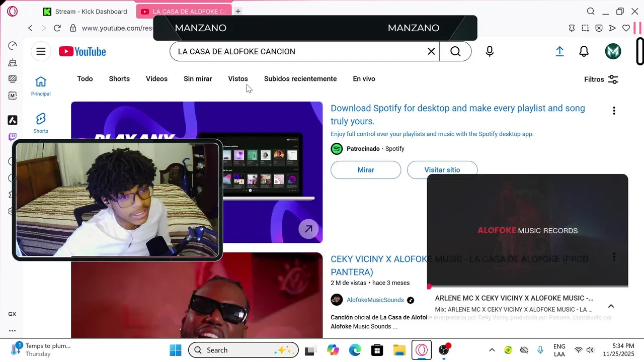Click the AlofokeMusicSounds channel avatar
This screenshot has height=362, width=644.
(x=337, y=300)
